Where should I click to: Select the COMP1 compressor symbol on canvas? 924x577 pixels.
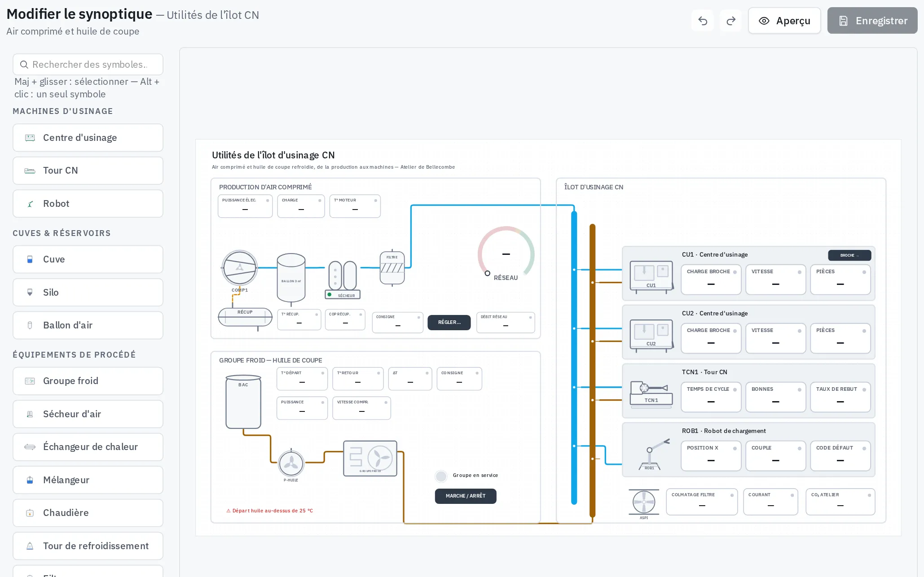(240, 268)
